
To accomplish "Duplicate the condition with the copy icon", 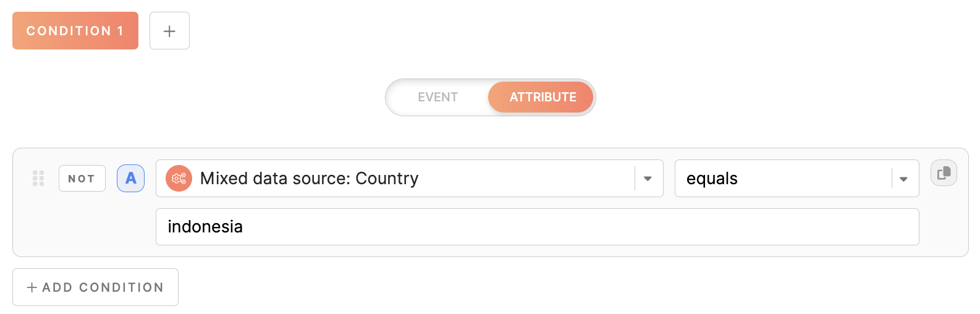I will pos(944,173).
